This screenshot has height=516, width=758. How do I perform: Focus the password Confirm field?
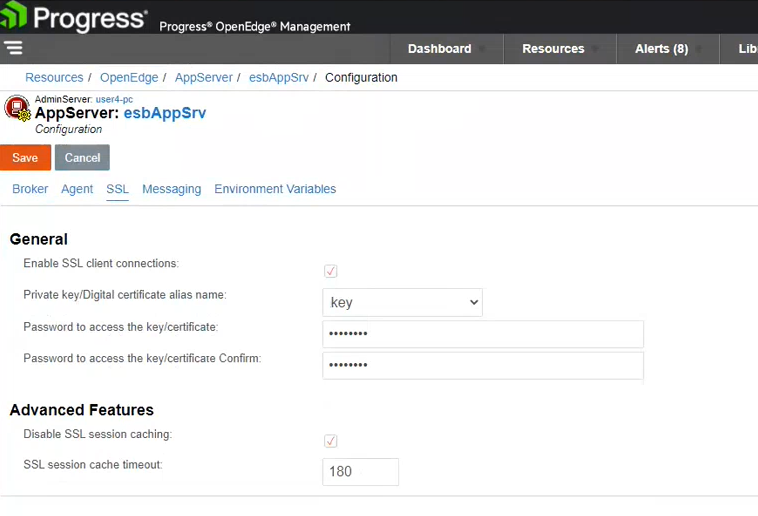(483, 365)
